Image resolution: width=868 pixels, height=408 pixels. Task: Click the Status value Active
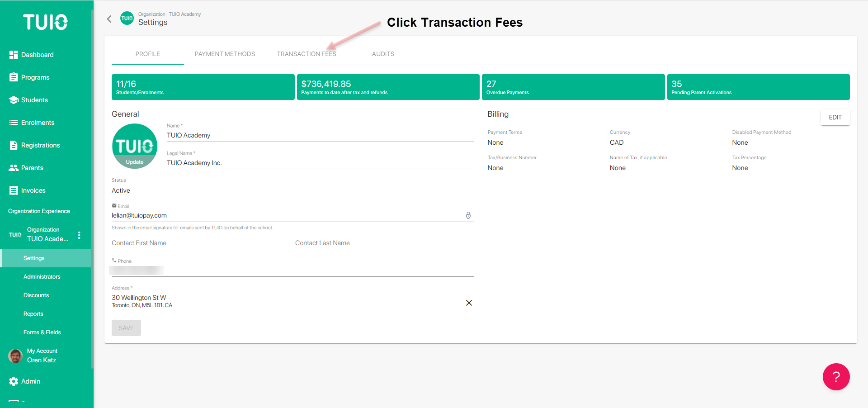pos(121,190)
